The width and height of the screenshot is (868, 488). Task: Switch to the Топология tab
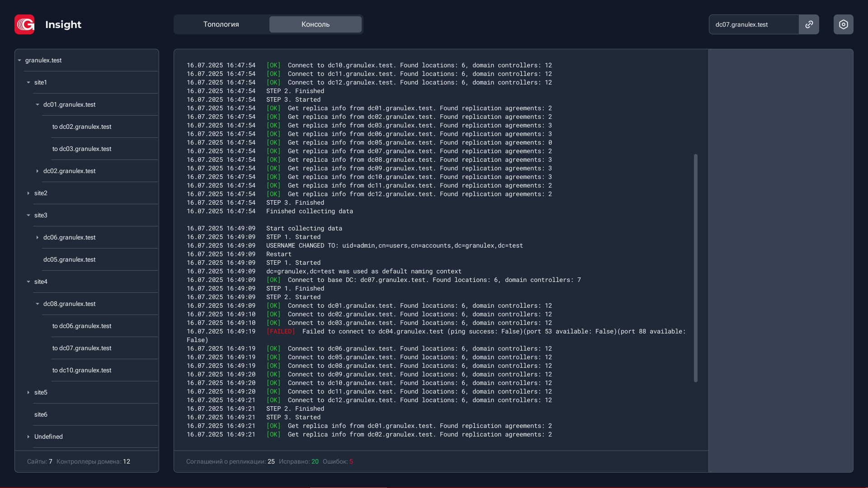221,24
